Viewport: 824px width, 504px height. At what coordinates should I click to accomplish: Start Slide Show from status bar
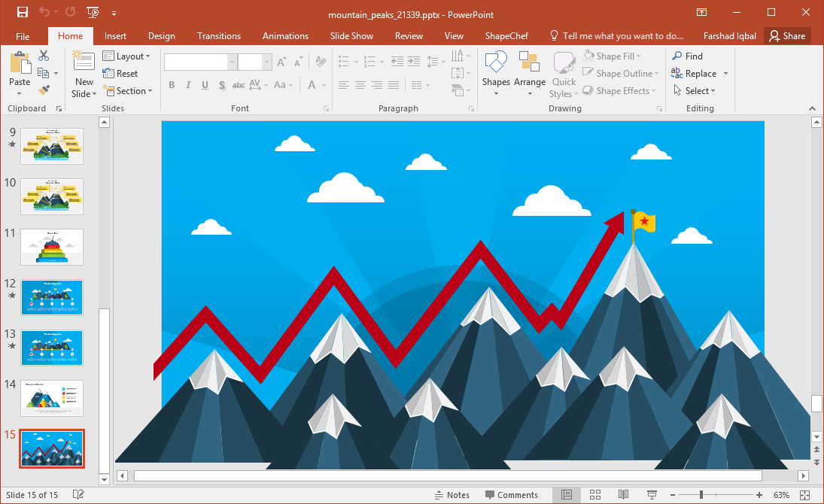pos(652,494)
